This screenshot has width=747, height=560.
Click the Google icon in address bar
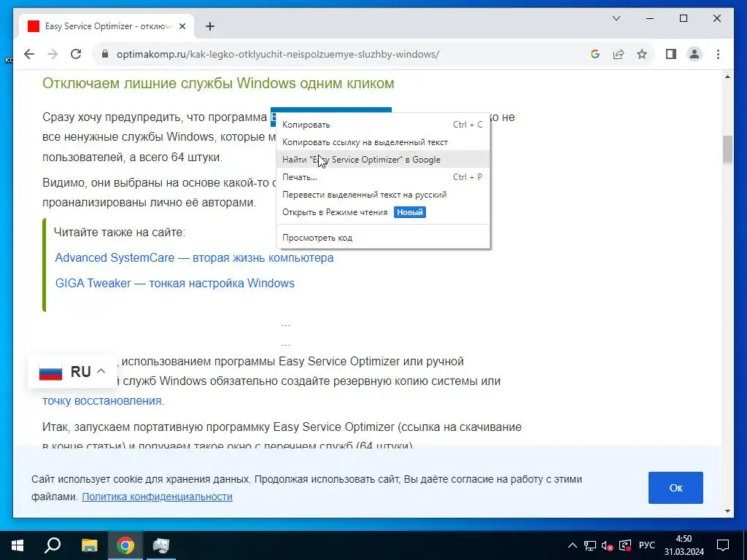coord(595,54)
